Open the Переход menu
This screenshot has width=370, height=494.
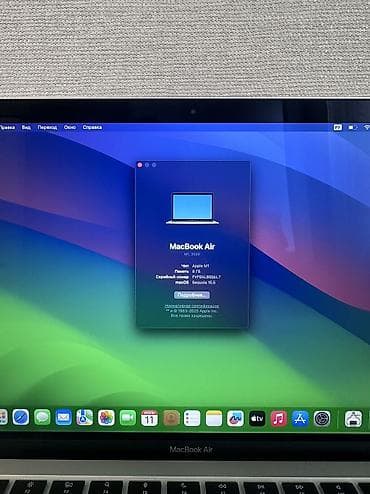pyautogui.click(x=47, y=127)
